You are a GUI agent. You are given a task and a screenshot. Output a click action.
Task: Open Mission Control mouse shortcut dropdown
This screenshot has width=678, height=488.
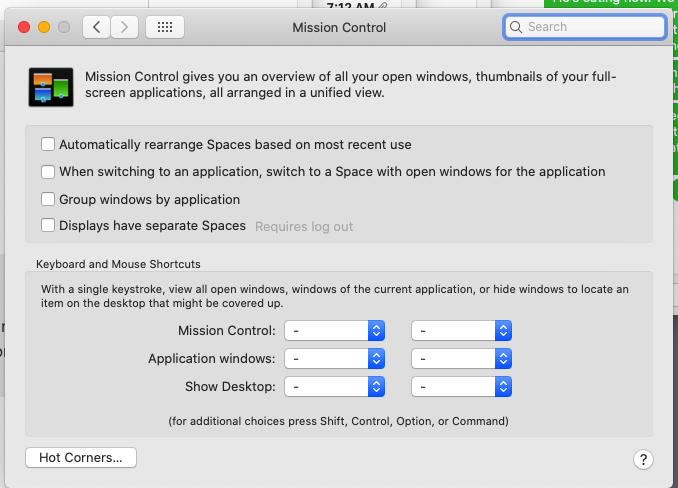coord(461,331)
